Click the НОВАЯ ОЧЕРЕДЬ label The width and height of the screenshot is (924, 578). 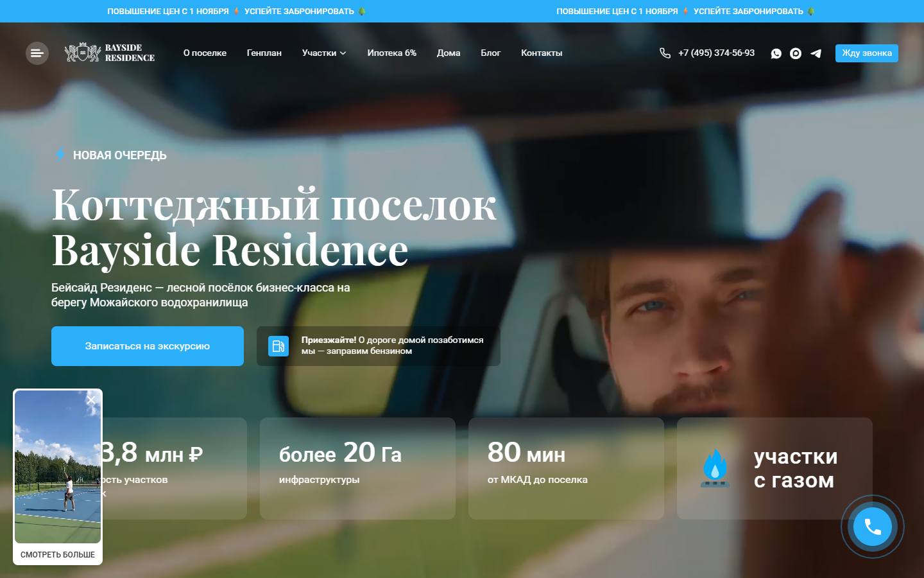[119, 155]
